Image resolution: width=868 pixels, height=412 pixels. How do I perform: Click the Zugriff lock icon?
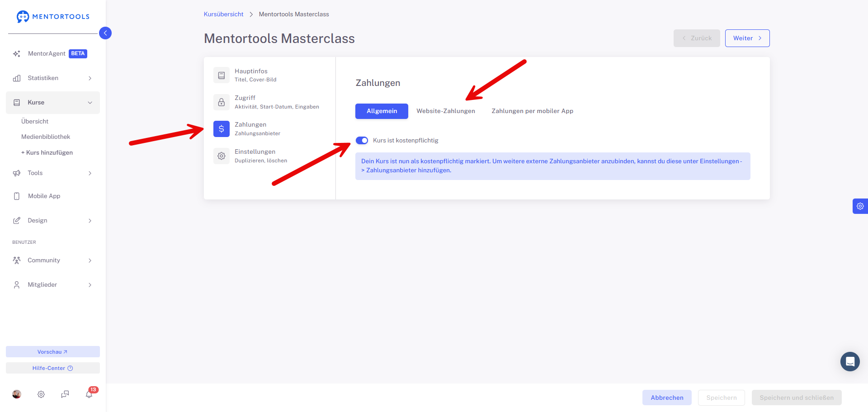coord(222,102)
